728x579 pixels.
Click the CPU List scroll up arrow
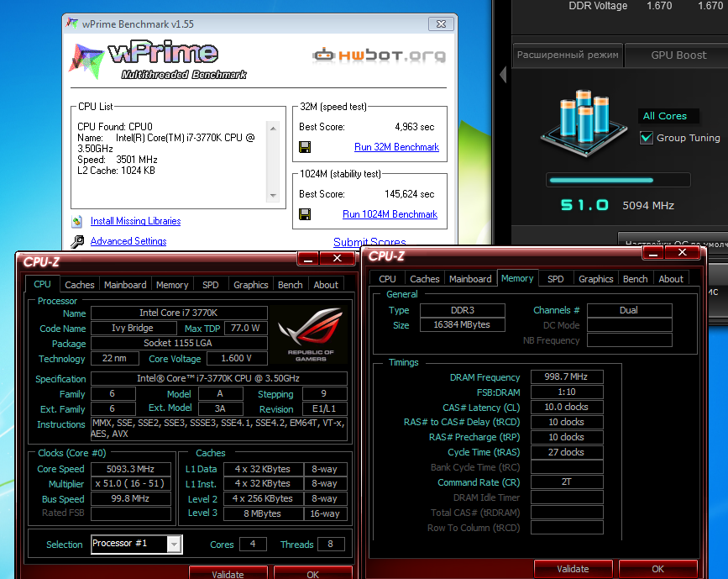coord(273,129)
